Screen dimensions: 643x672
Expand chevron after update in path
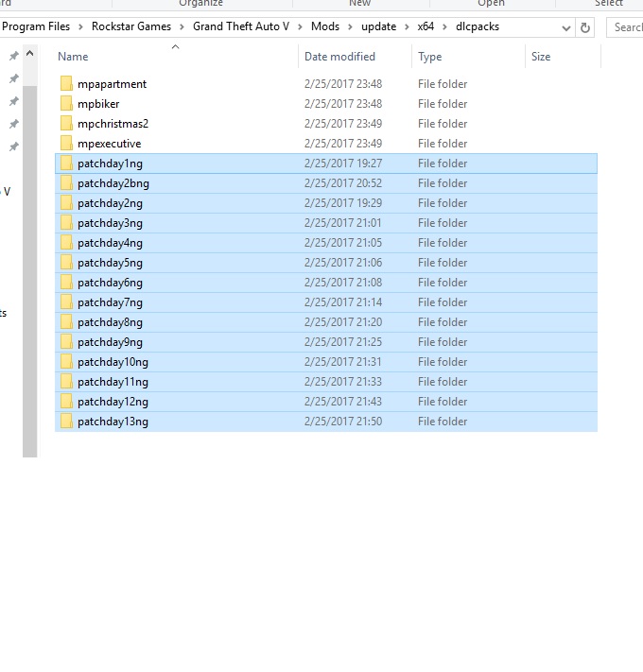pos(407,27)
